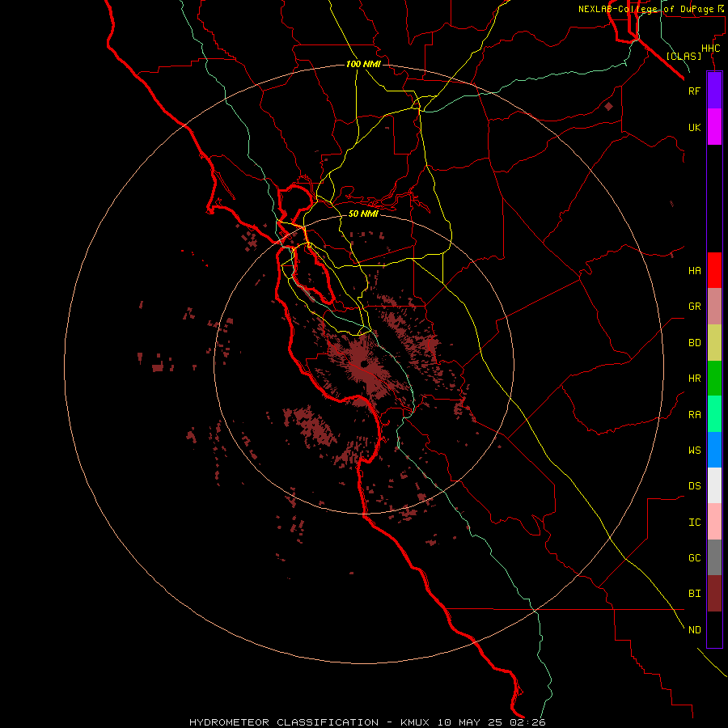Click the 100 NMI range ring label

363,64
